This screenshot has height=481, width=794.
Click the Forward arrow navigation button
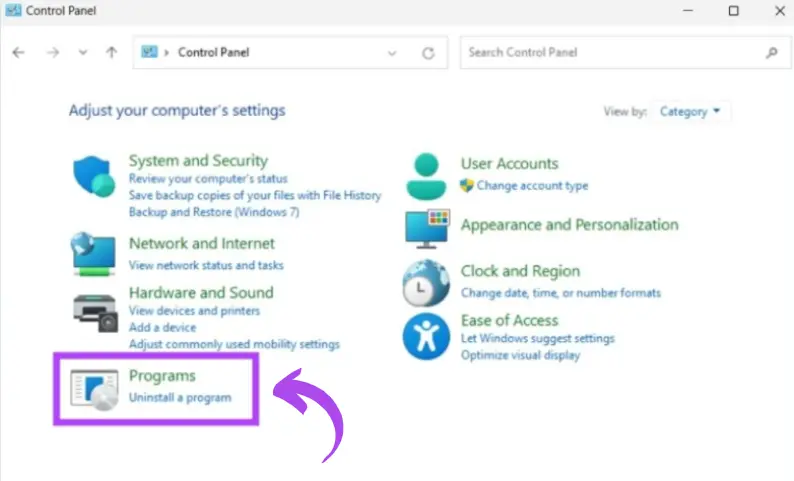(53, 52)
